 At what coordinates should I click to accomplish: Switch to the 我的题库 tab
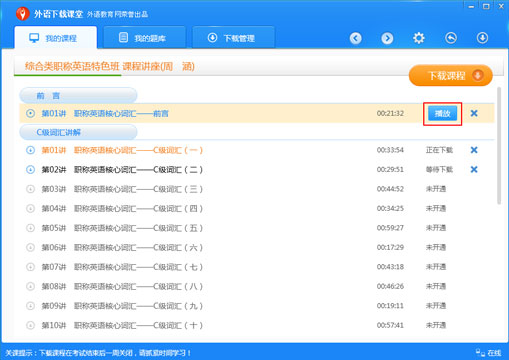pyautogui.click(x=144, y=38)
